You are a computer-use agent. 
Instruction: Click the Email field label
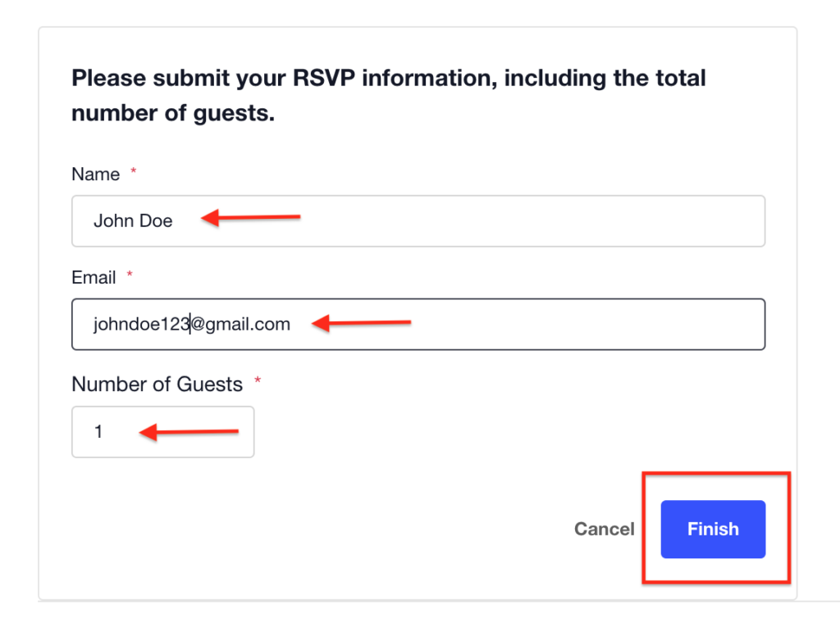coord(94,278)
